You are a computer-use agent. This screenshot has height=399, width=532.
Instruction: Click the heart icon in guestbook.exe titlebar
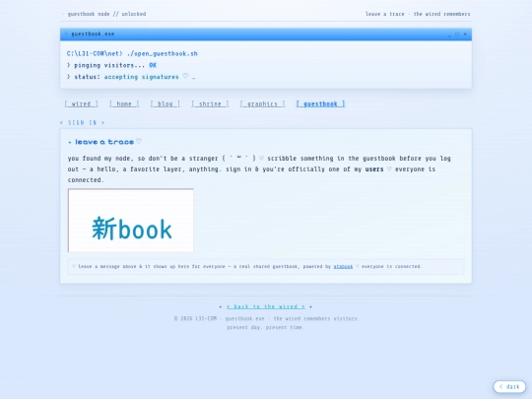click(x=66, y=33)
